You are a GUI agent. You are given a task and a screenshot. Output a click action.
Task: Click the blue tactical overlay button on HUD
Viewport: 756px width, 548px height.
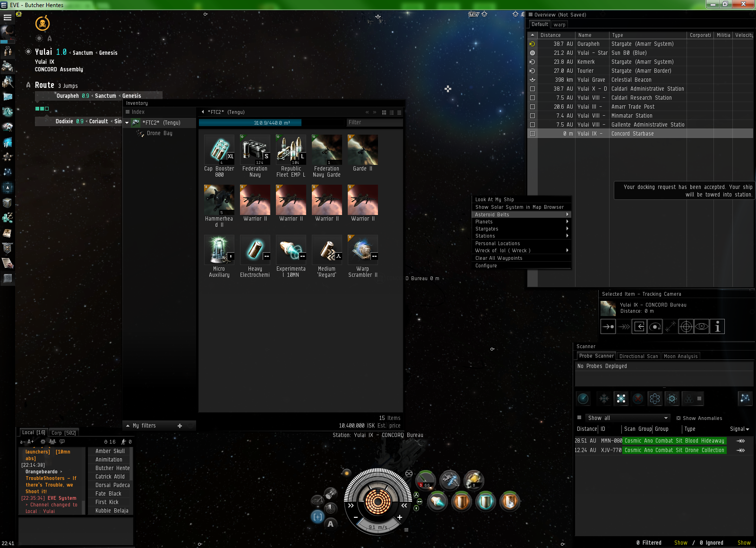[x=318, y=517]
